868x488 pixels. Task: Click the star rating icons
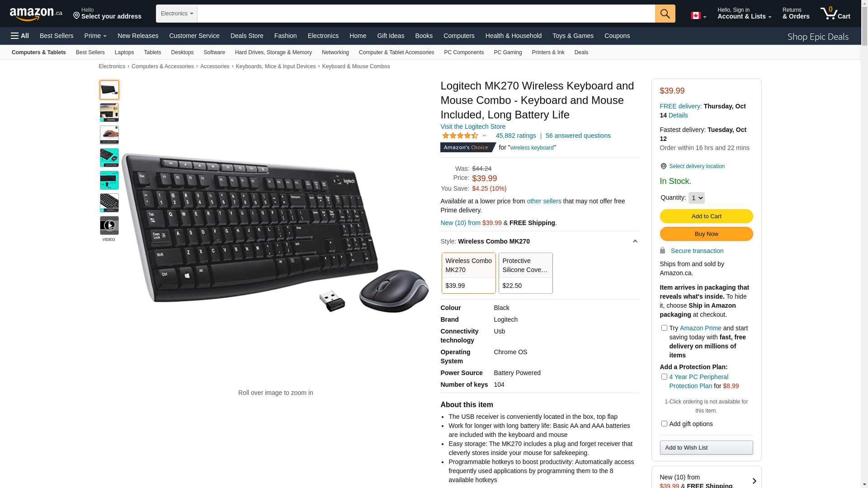[460, 136]
